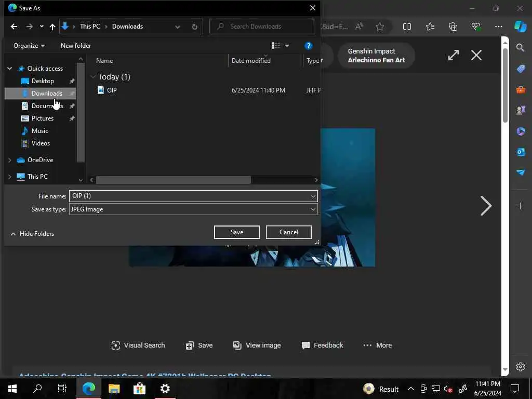Sort by Date modified column
The width and height of the screenshot is (532, 399).
[251, 61]
